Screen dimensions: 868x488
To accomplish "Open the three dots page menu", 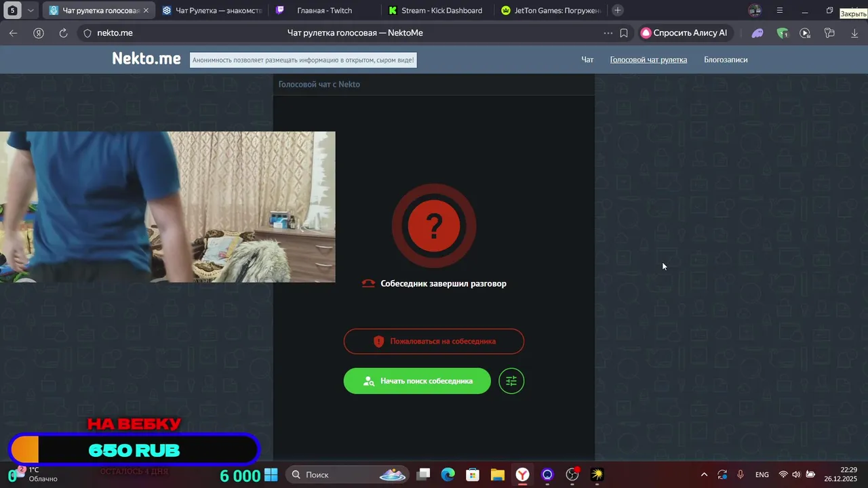I will 608,33.
